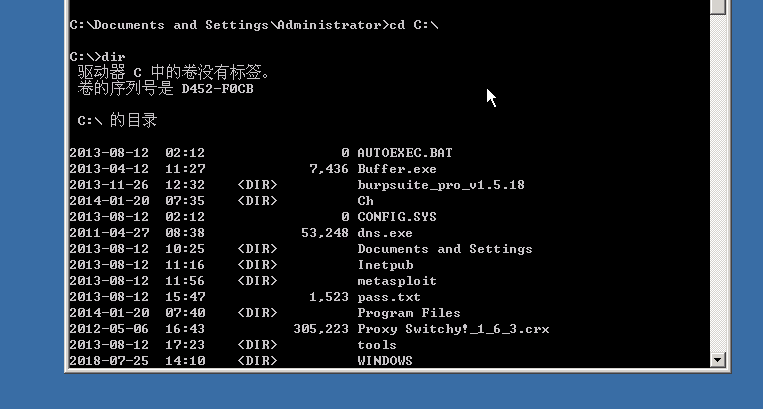Click the vertical scrollbar track
Screen dimensions: 763x409
(718, 184)
